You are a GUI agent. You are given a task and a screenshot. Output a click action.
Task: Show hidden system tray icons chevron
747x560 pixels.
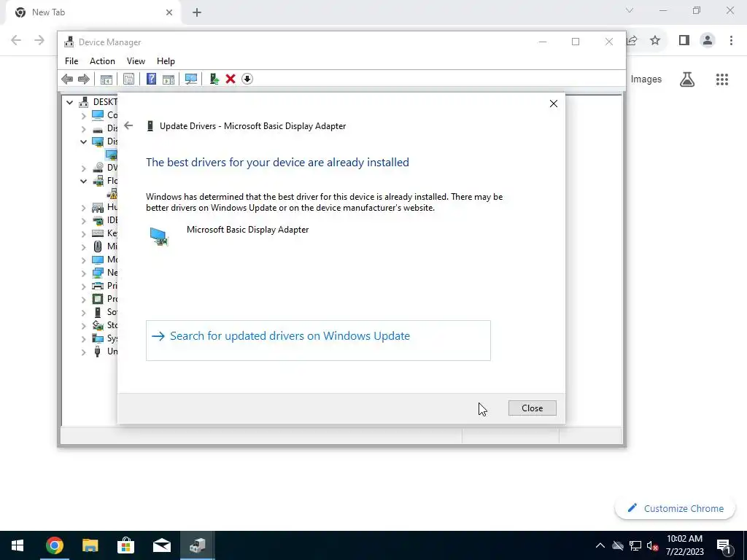600,545
